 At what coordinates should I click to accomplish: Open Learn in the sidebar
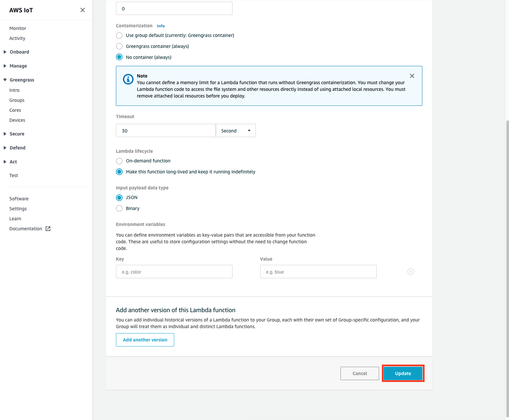click(x=15, y=219)
